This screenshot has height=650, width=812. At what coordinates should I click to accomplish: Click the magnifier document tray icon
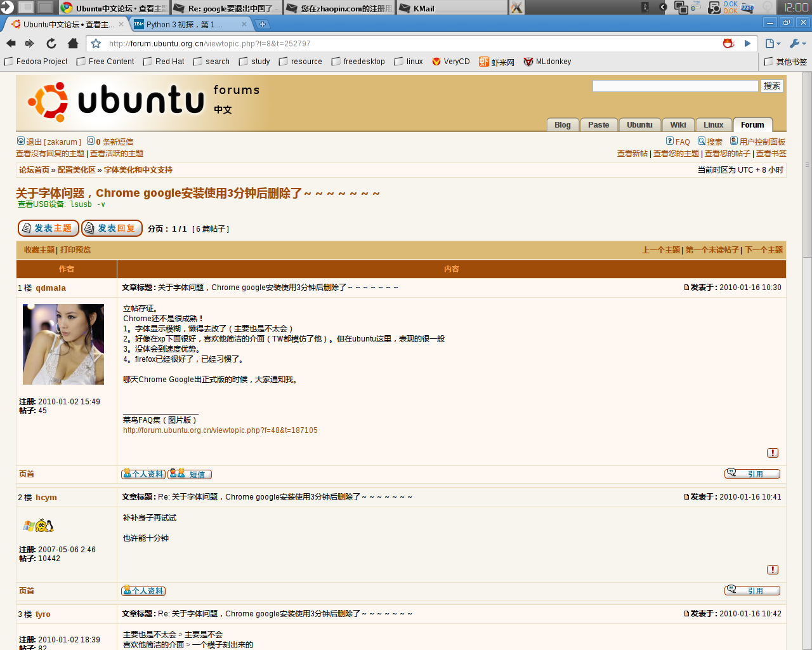coord(714,7)
